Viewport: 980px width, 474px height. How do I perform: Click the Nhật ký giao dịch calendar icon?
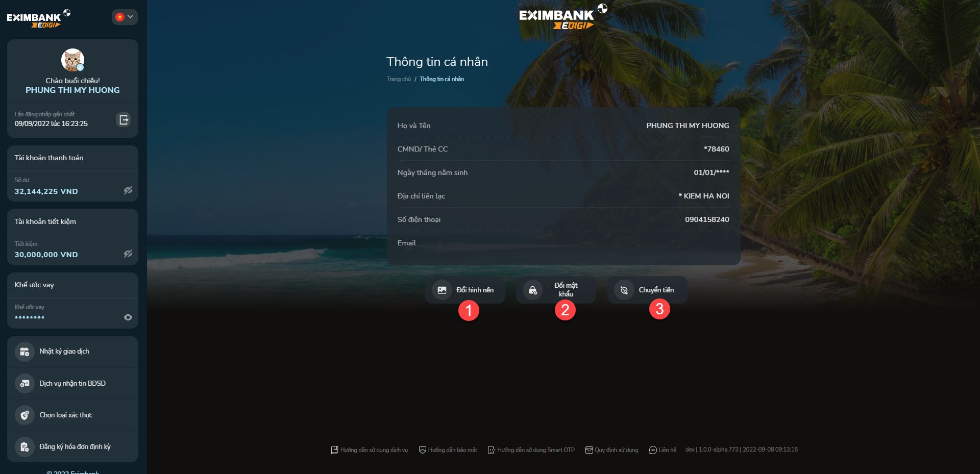[24, 352]
